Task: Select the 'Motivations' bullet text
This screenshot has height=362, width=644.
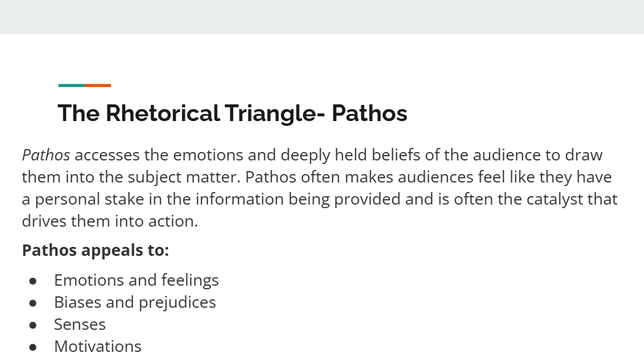Action: tap(98, 346)
